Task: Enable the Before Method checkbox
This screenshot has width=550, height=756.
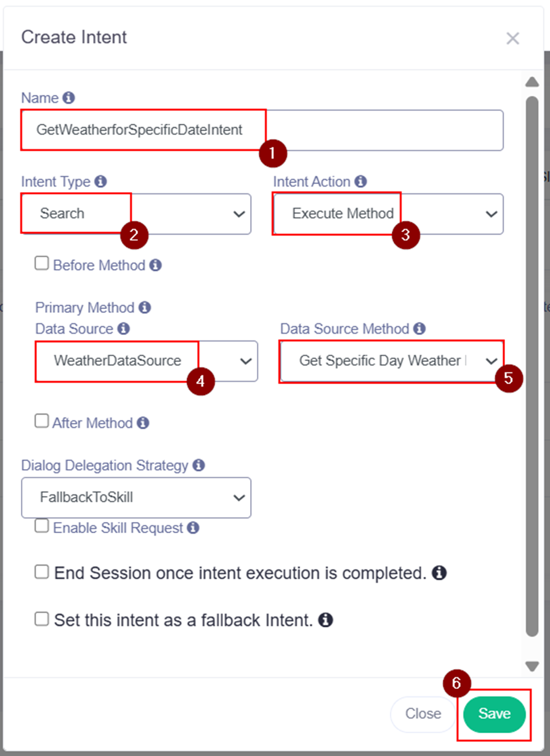Action: point(41,264)
